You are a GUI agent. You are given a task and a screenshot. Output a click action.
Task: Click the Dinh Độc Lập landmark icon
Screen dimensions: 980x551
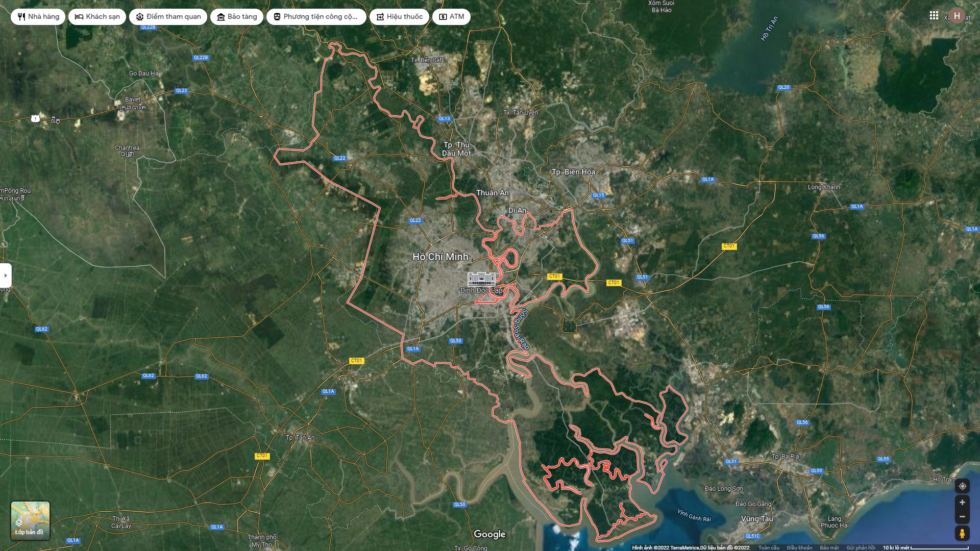tap(481, 279)
